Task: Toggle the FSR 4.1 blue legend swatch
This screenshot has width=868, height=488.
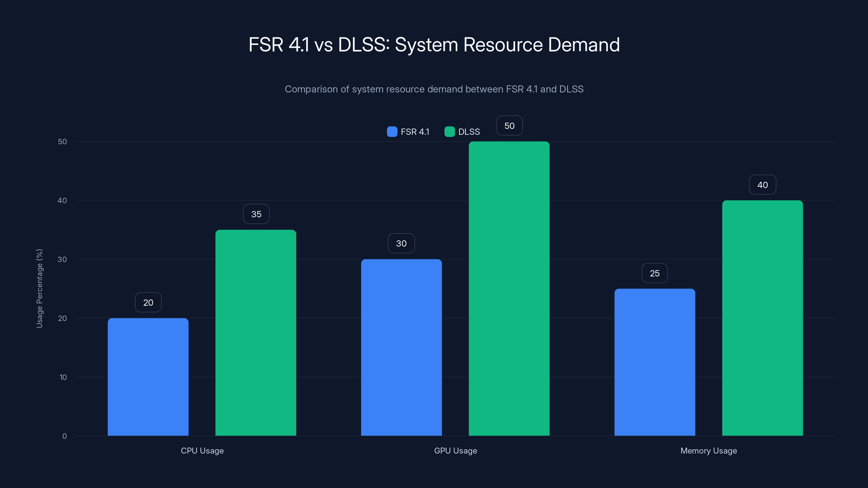Action: tap(392, 132)
